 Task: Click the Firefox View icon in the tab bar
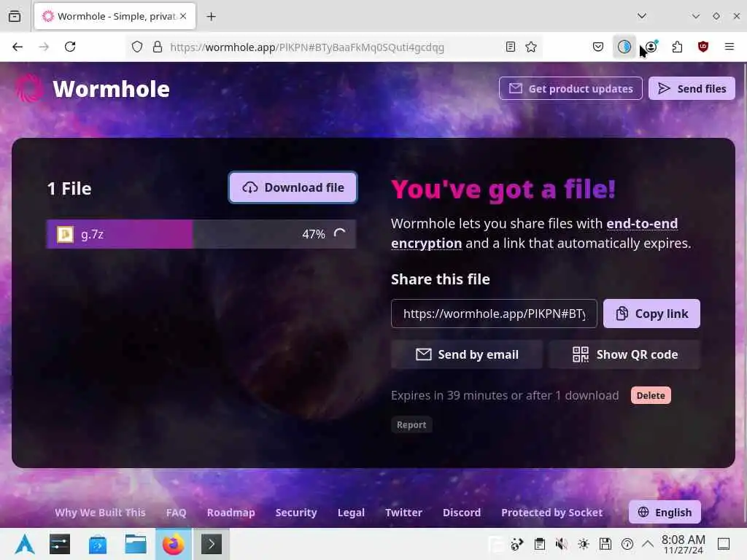tap(15, 16)
